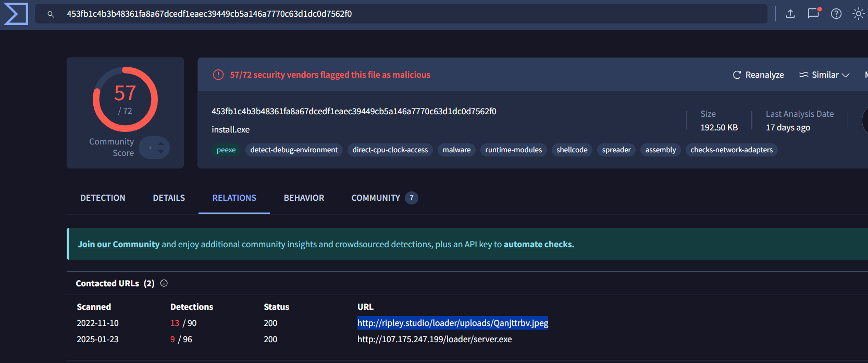868x363 pixels.
Task: Click the Join our Community link
Action: [x=119, y=244]
